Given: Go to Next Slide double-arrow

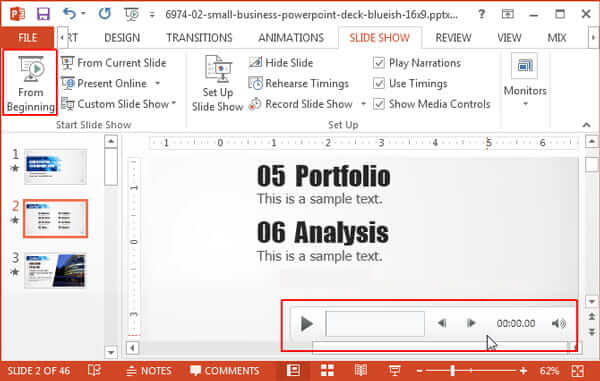Looking at the screenshot, I should point(592,332).
